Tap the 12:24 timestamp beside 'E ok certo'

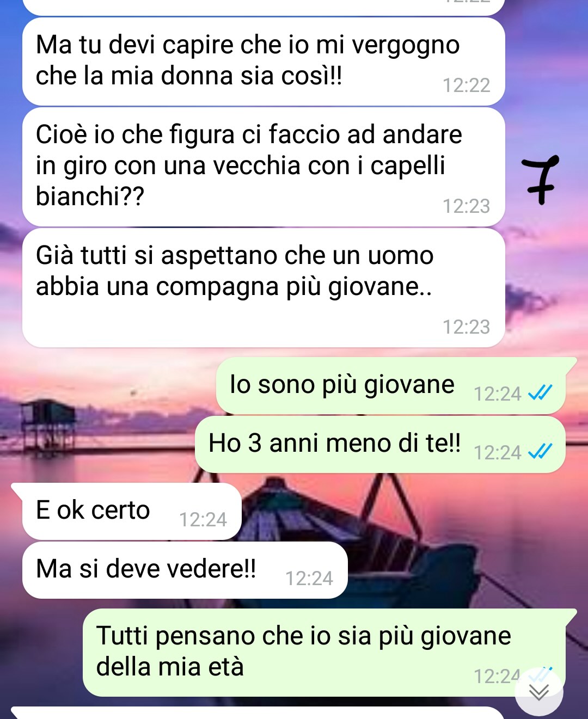tap(203, 520)
